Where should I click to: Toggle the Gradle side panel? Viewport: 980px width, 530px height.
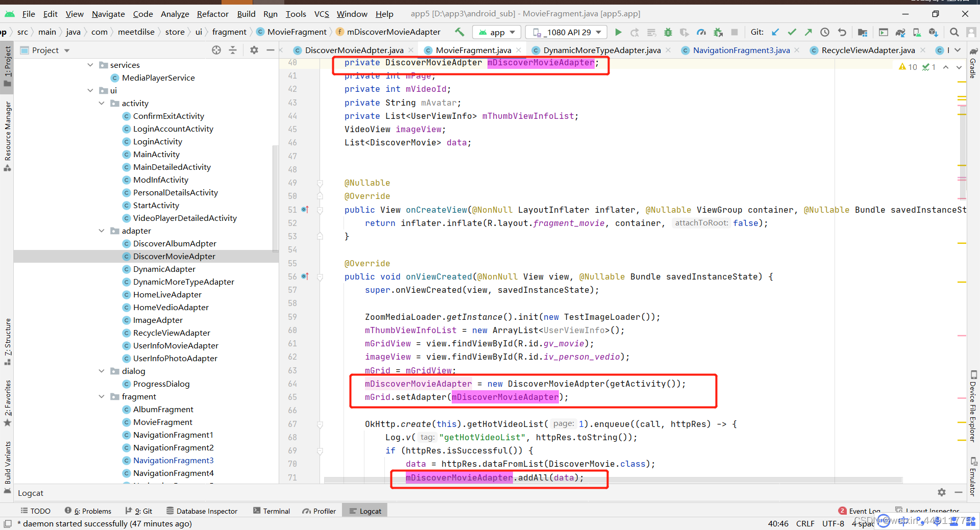pos(973,63)
